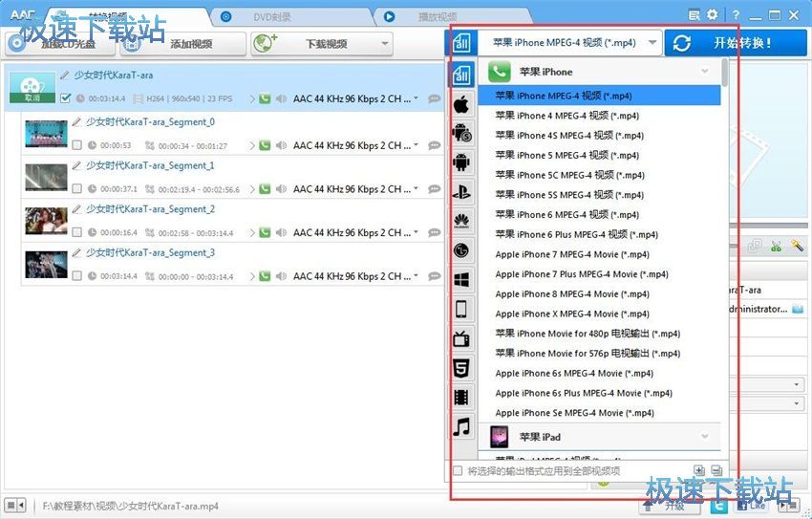Open the help question mark icon
Image resolution: width=812 pixels, height=519 pixels.
[736, 15]
